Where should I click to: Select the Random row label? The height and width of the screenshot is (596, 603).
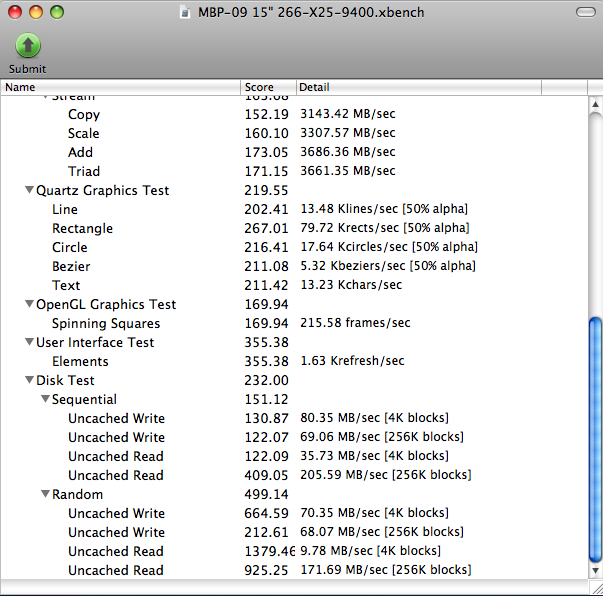[77, 494]
